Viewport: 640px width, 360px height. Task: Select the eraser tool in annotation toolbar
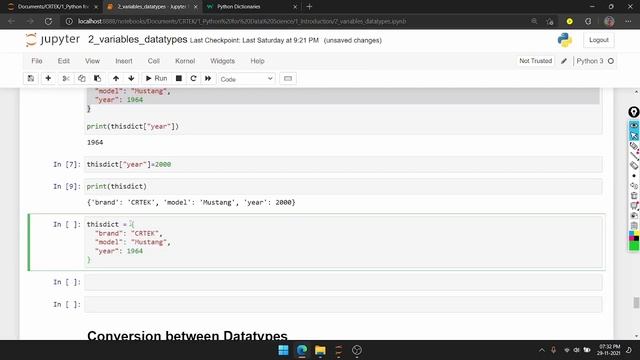pos(633,165)
